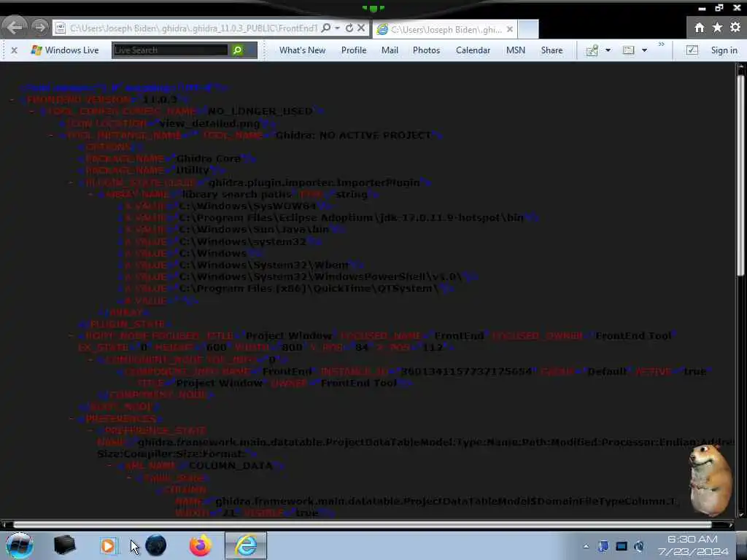Close the C:\Users\Joseph Biden tab
The height and width of the screenshot is (560, 747).
click(x=510, y=29)
